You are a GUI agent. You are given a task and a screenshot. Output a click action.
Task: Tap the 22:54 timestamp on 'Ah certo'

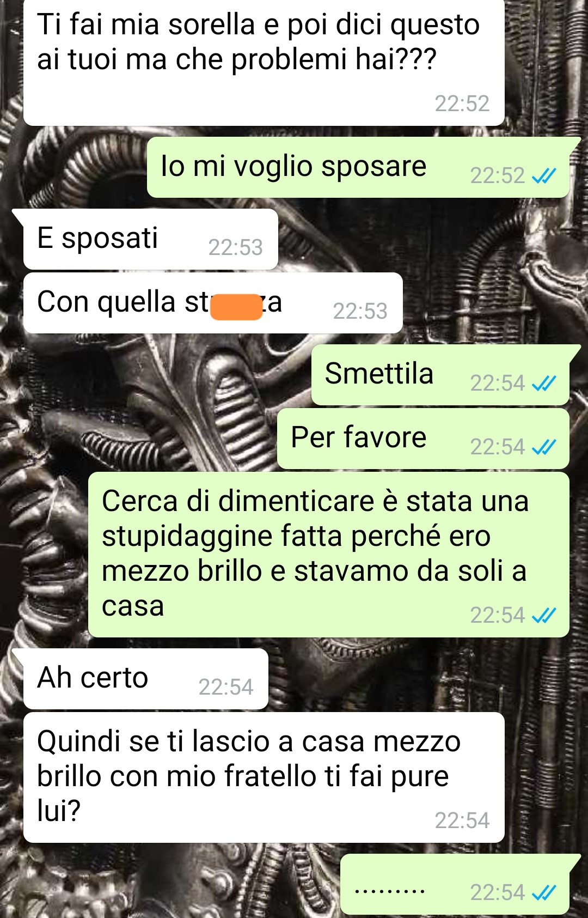[x=226, y=688]
